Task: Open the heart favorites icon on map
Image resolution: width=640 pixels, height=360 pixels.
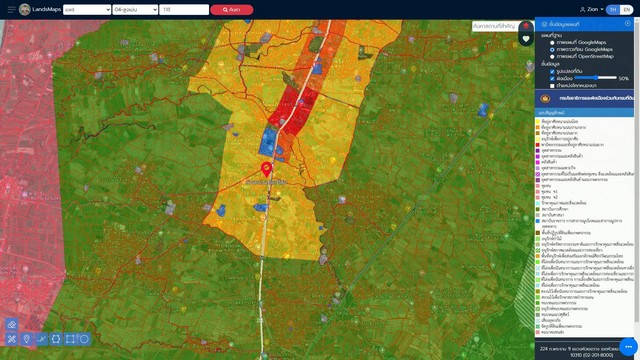Action: tap(526, 39)
